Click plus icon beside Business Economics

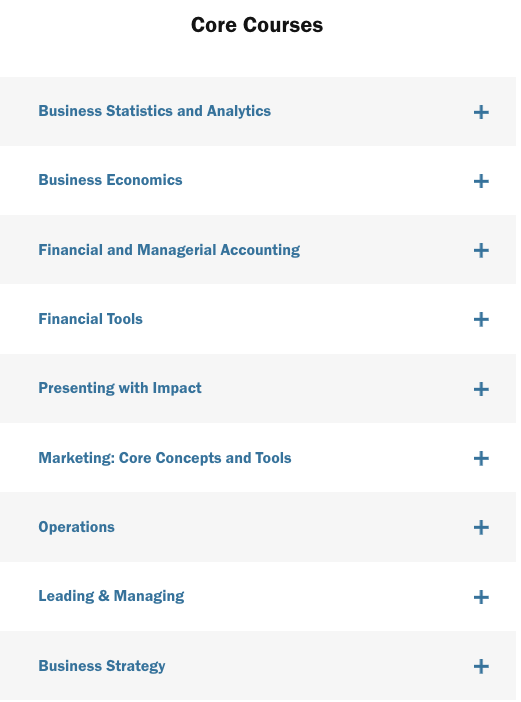[x=481, y=181]
